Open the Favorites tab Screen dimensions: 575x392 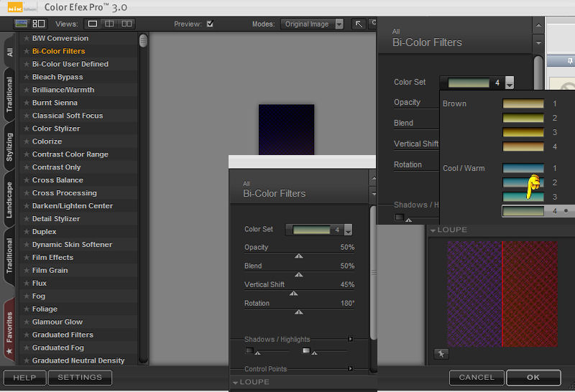tap(9, 327)
